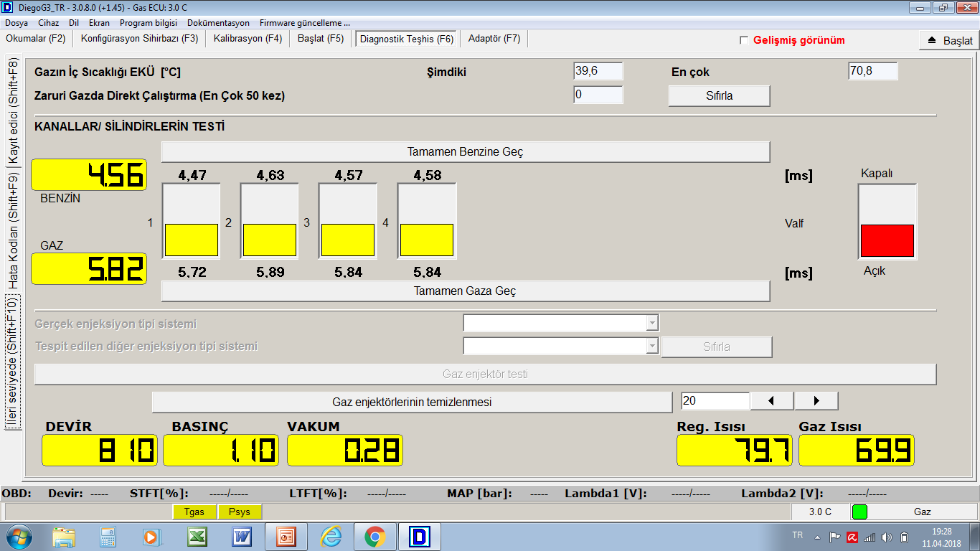Screen dimensions: 980x551
Task: Toggle cylinder 2 injector bar
Action: (x=269, y=222)
